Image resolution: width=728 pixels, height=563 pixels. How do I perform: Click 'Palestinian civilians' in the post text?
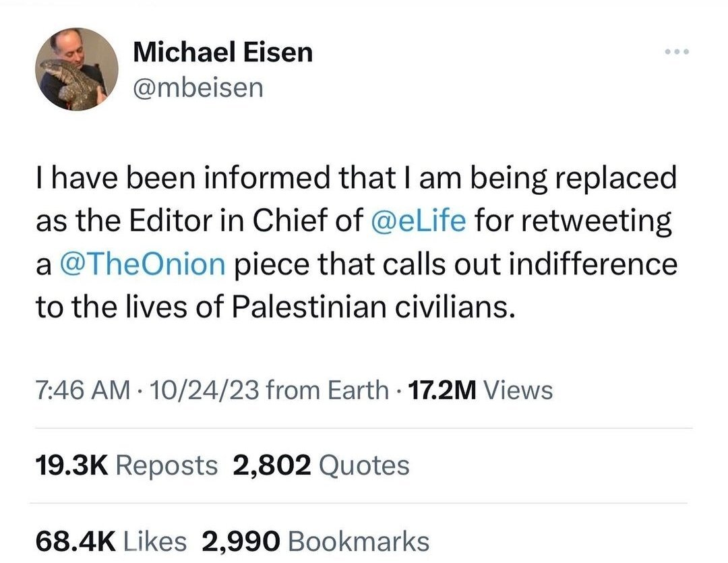(x=375, y=305)
